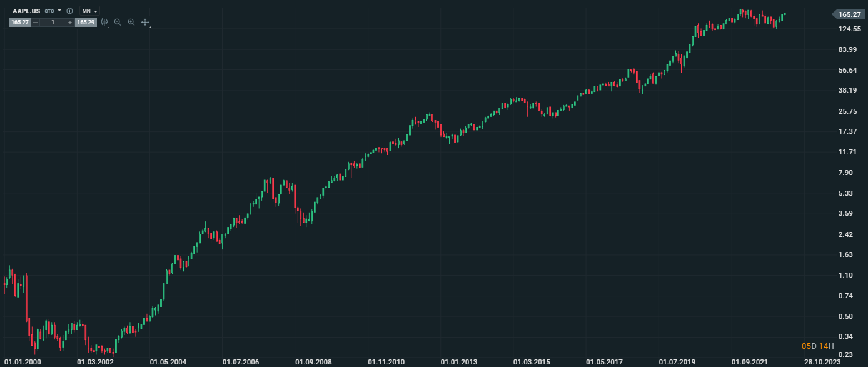The width and height of the screenshot is (868, 367).
Task: Click the 165.29 buy price button
Action: tap(86, 23)
